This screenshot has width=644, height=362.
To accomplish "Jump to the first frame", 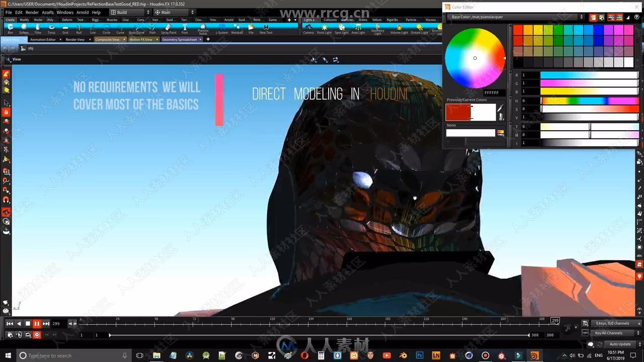I will pos(10,324).
